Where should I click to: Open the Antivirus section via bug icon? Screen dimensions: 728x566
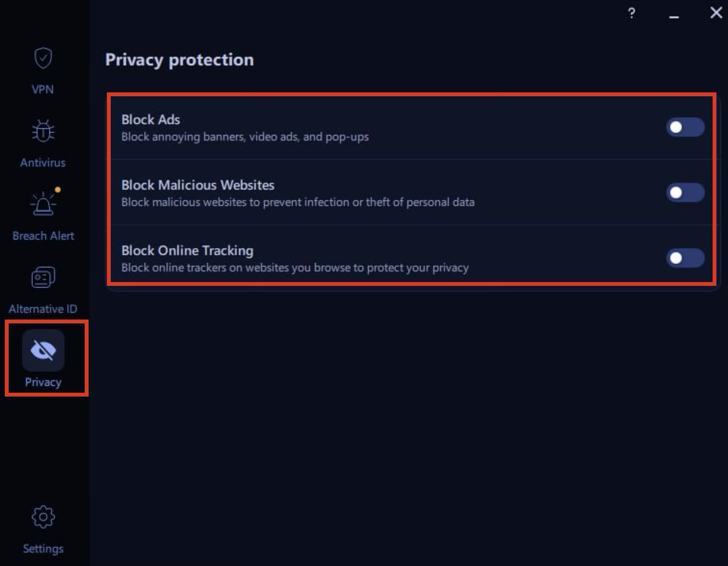tap(43, 130)
